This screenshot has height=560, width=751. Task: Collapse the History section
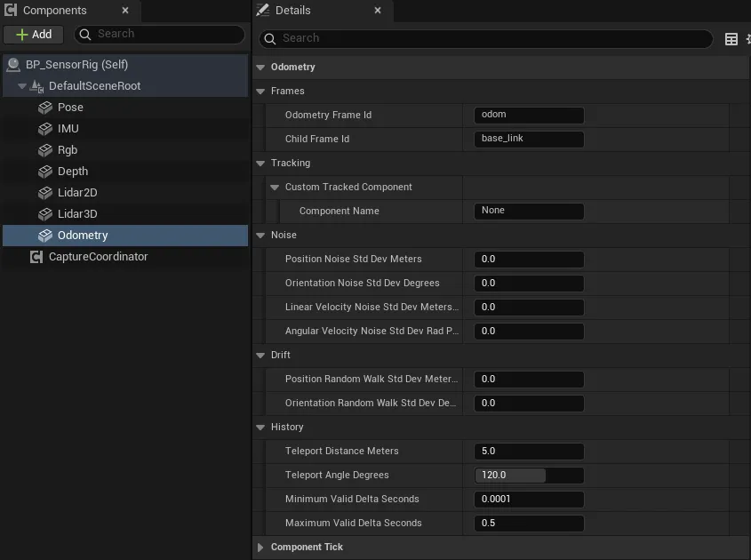pyautogui.click(x=260, y=428)
